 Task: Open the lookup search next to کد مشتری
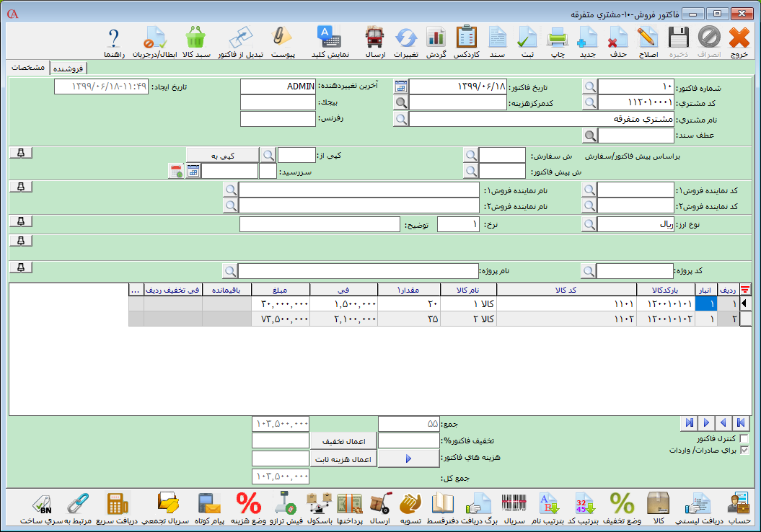click(x=590, y=102)
